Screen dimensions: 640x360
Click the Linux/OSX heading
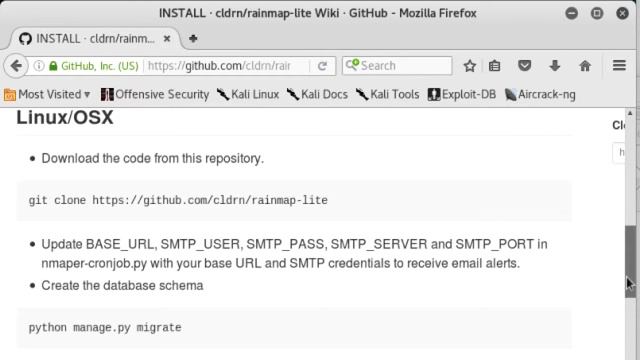coord(65,118)
